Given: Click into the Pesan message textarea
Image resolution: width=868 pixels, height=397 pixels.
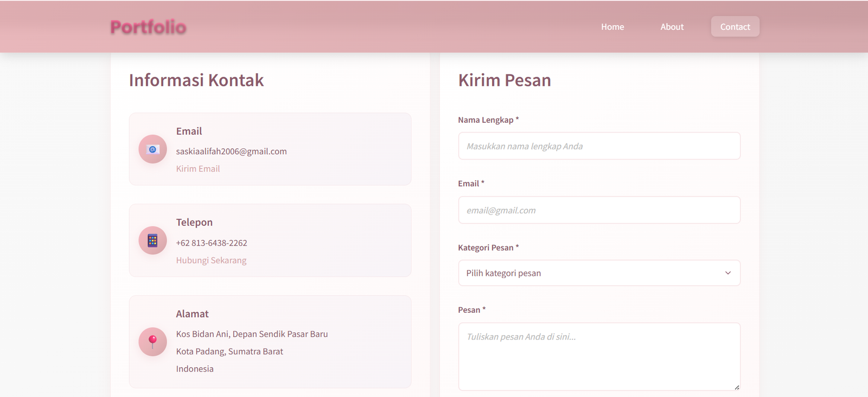Looking at the screenshot, I should [599, 356].
